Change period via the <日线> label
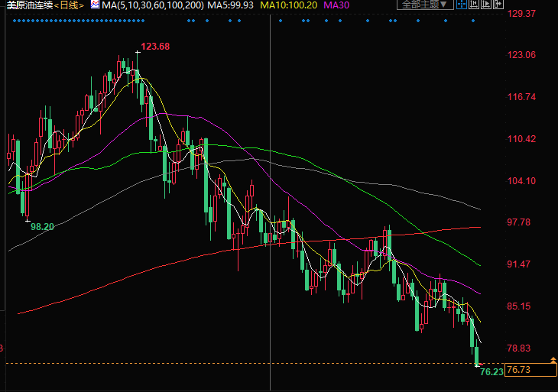Image resolution: width=558 pixels, height=392 pixels. coord(67,6)
